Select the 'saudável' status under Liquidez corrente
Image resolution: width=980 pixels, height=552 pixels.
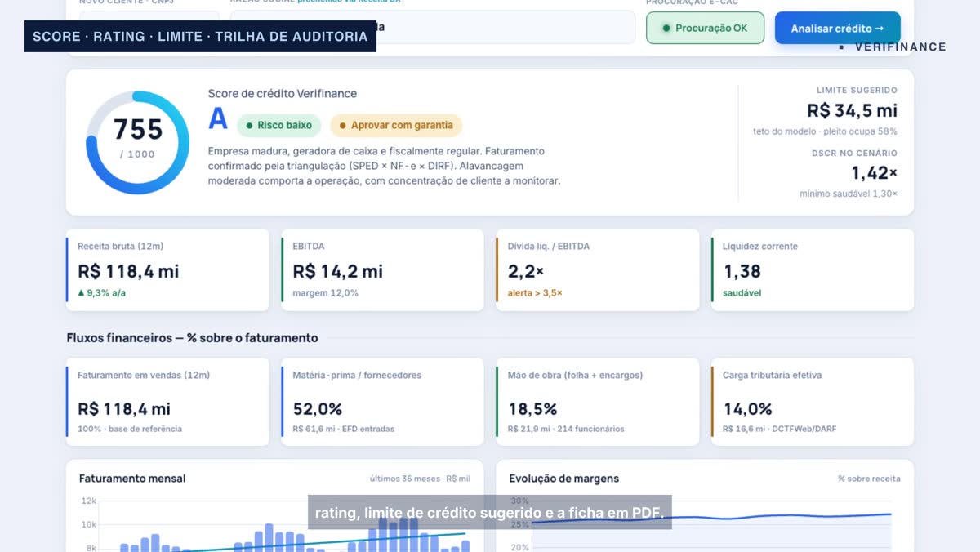click(x=742, y=293)
